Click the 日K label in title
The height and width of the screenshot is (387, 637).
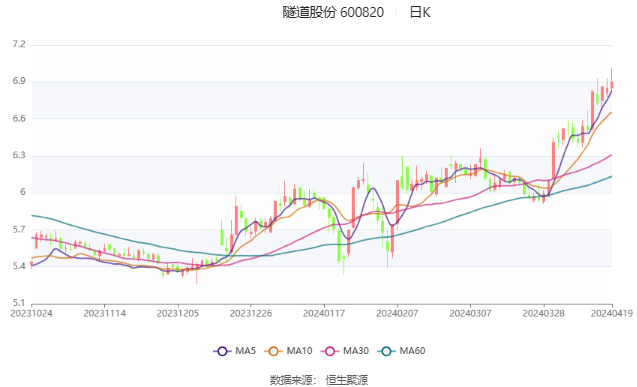[420, 12]
